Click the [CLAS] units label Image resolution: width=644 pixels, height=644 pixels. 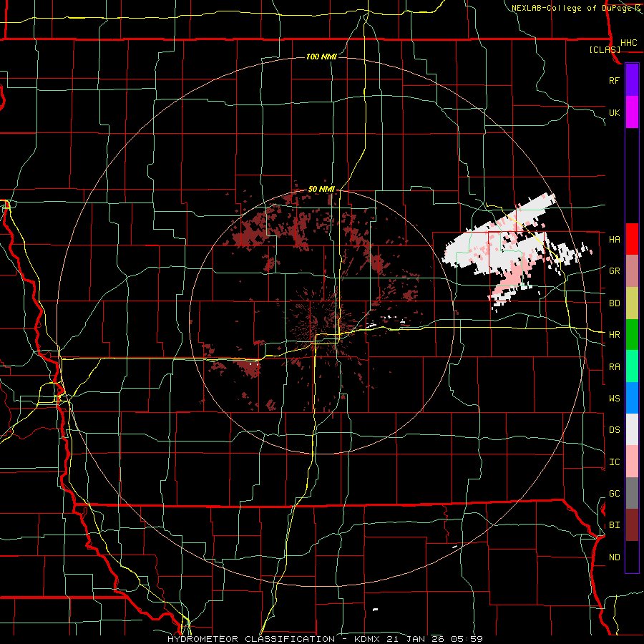(605, 49)
